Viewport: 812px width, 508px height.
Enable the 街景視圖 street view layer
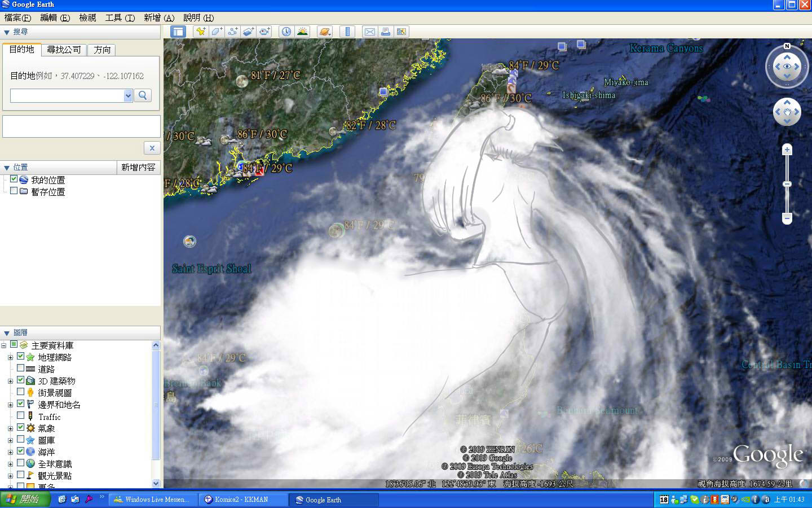pos(21,392)
